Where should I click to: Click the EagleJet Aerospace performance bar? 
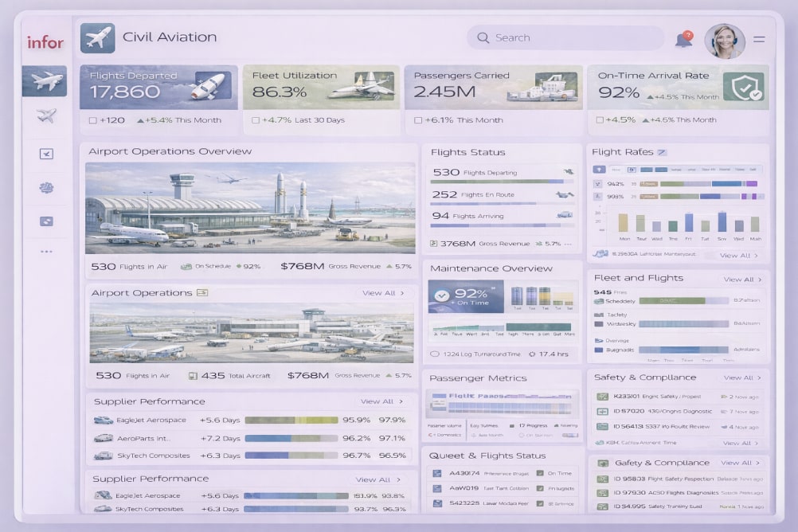291,420
